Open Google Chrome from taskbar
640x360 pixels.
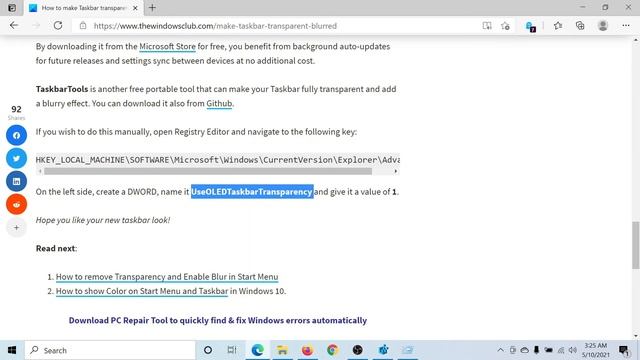point(332,350)
